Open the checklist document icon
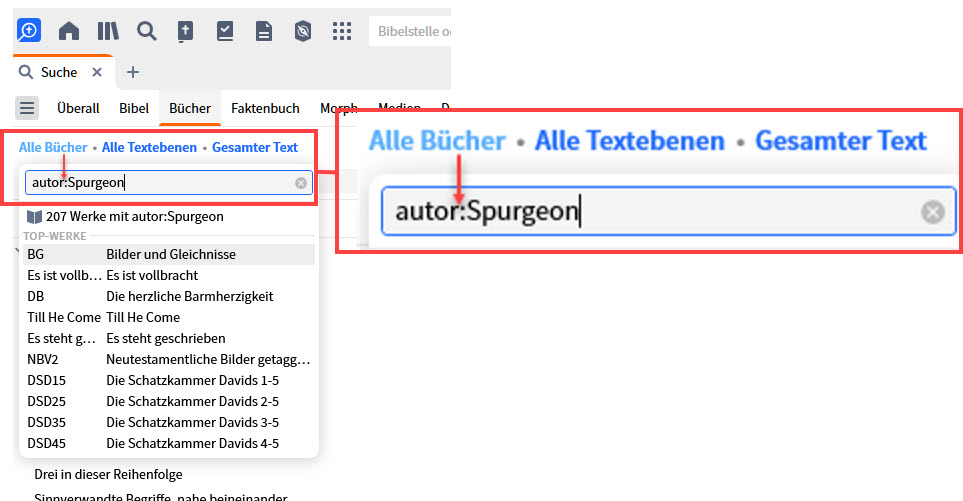The width and height of the screenshot is (963, 501). coord(225,31)
